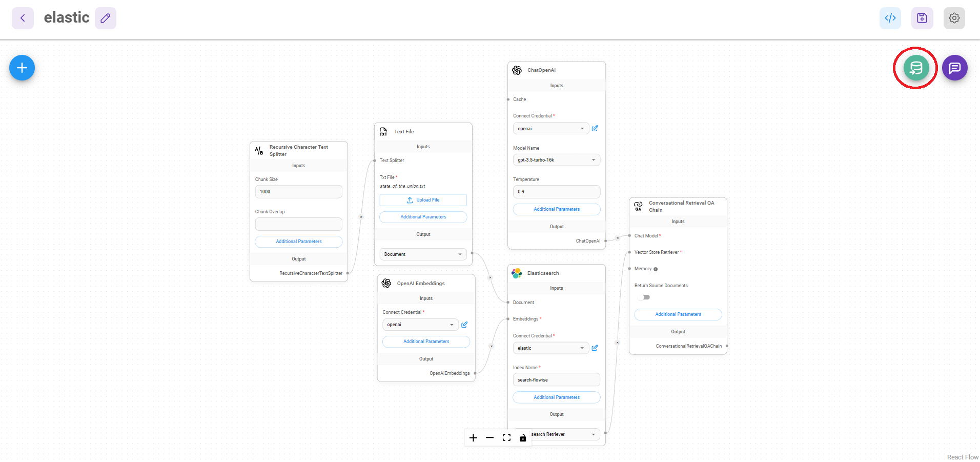Click the Upload File button
980x462 pixels.
coord(423,200)
